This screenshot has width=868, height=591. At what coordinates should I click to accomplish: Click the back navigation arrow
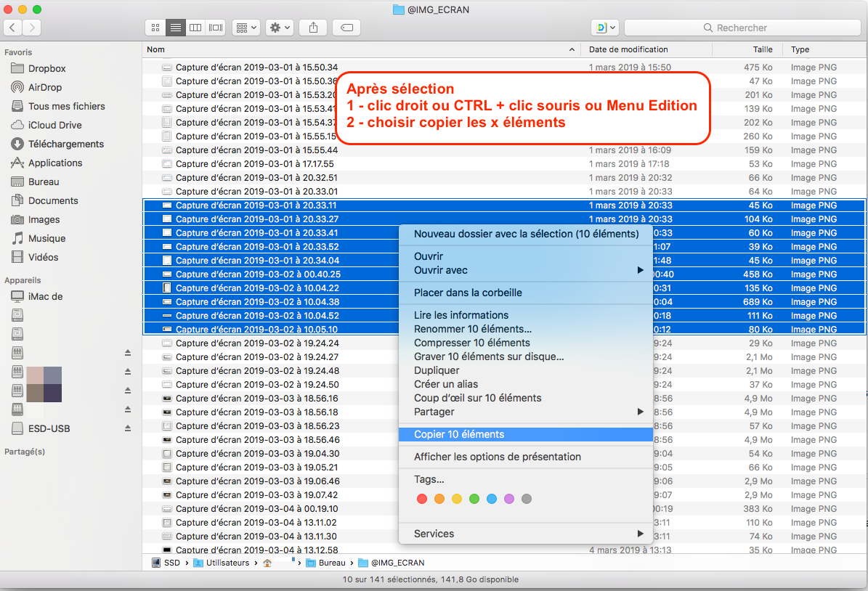click(x=13, y=28)
